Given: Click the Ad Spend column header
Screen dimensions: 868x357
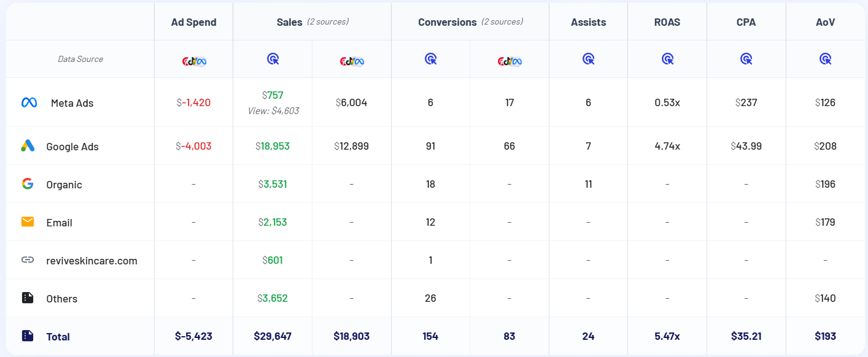Looking at the screenshot, I should coord(194,22).
